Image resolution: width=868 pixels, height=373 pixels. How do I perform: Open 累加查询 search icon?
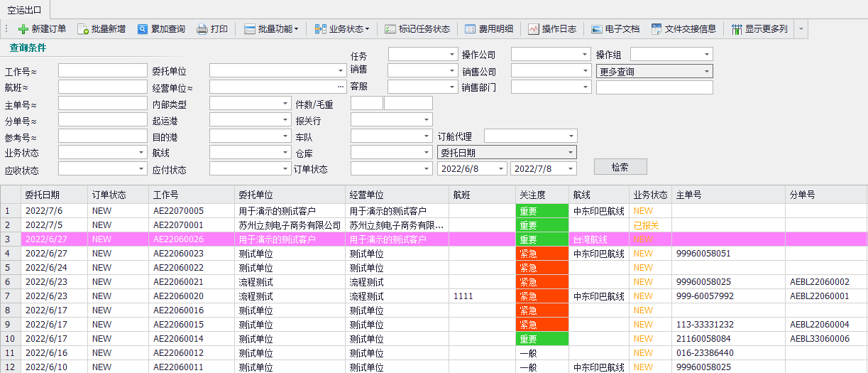coord(143,29)
